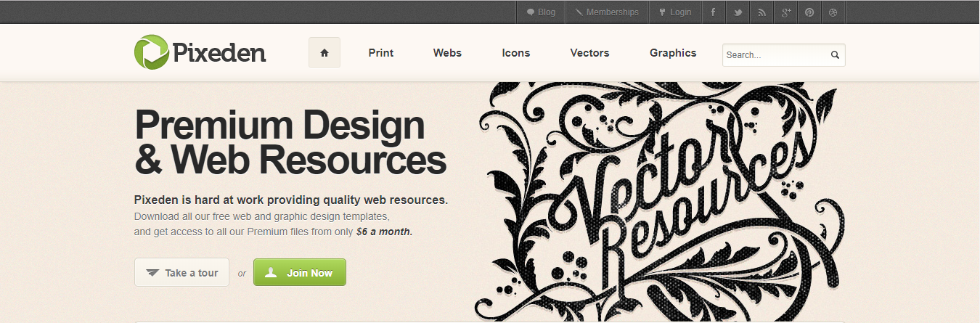The height and width of the screenshot is (323, 980).
Task: Click the home icon button
Action: 324,53
